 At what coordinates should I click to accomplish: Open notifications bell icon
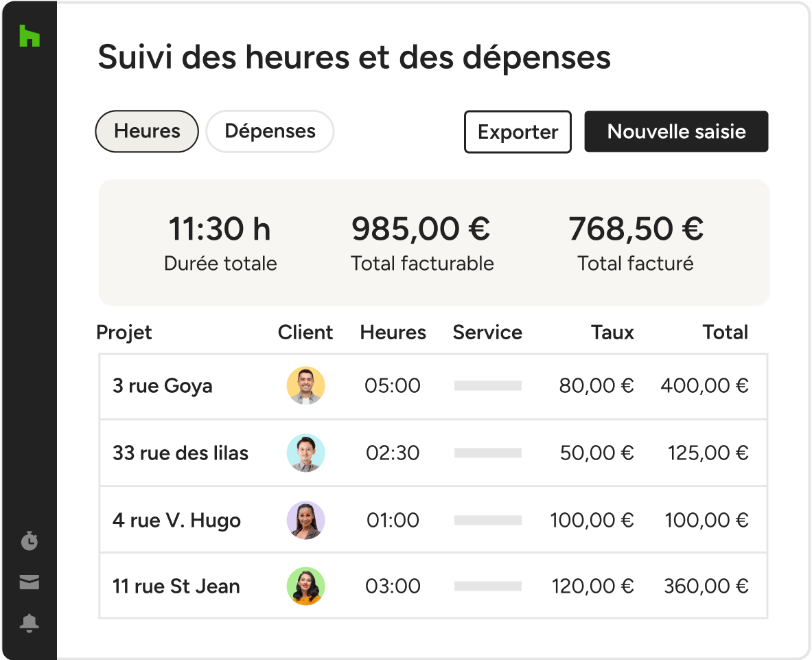pos(29,623)
